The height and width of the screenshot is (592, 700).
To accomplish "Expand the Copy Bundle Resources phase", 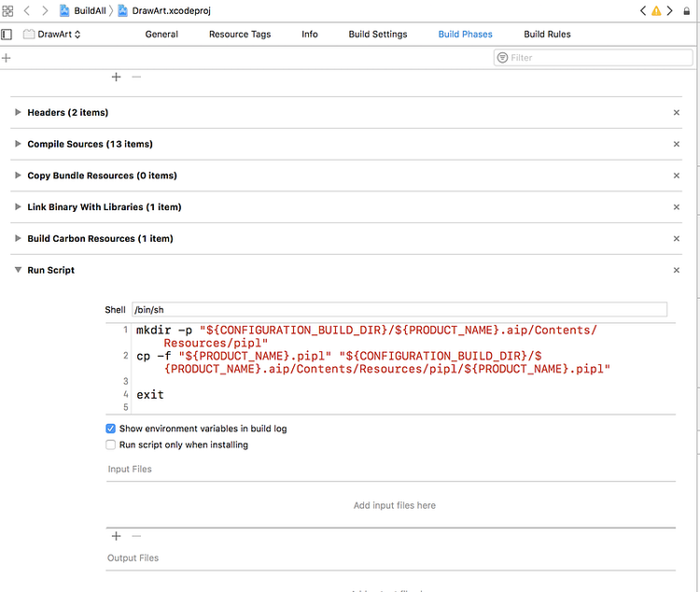I will (x=18, y=176).
